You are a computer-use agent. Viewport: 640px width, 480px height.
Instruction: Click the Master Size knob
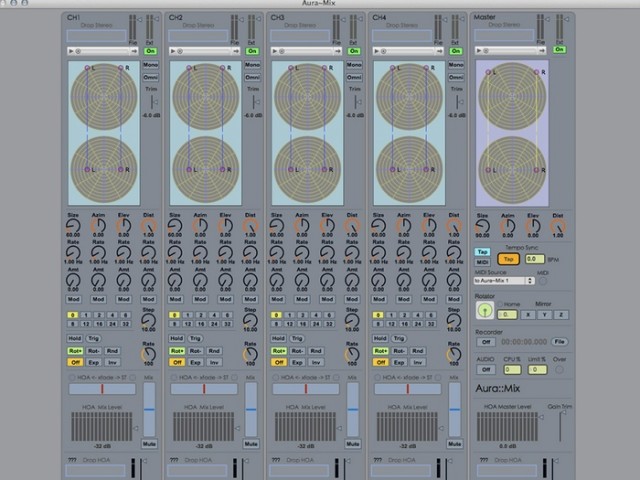pyautogui.click(x=482, y=228)
